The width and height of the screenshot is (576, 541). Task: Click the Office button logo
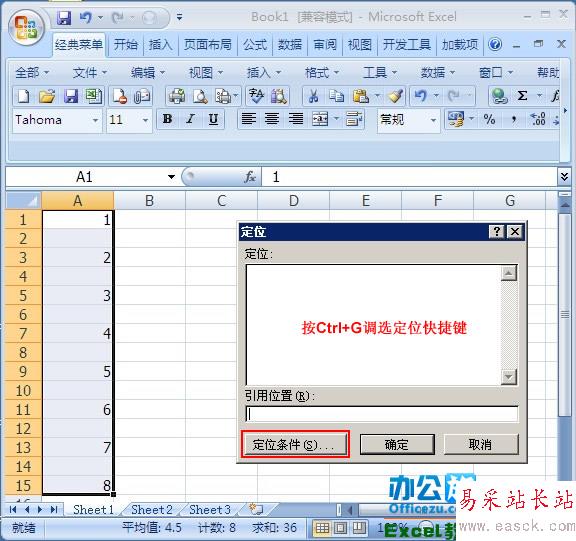click(x=26, y=28)
